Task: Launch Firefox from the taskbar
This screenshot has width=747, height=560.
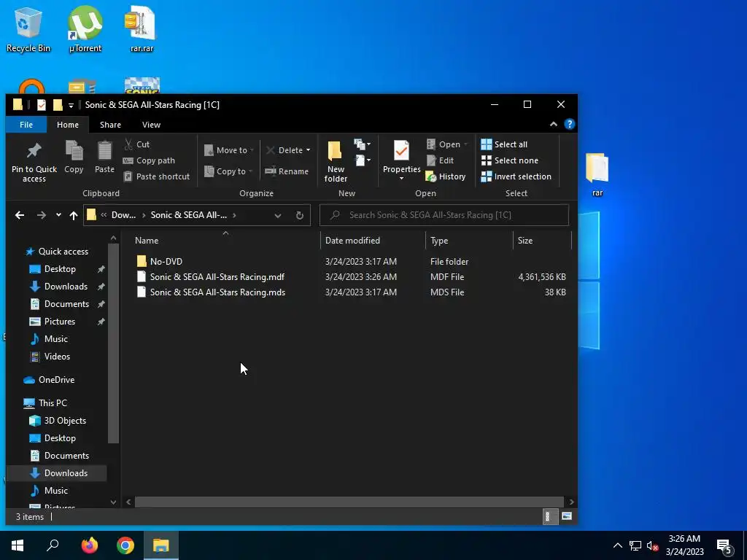Action: [90, 545]
